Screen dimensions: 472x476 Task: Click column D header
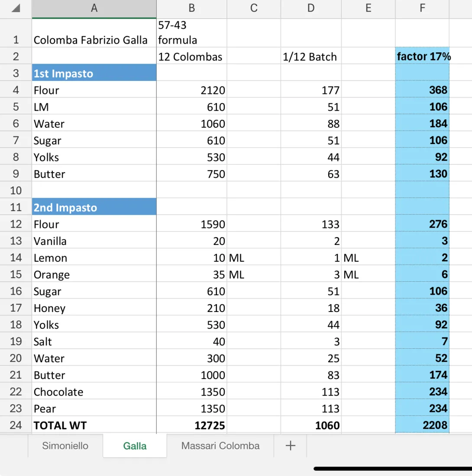(x=310, y=9)
